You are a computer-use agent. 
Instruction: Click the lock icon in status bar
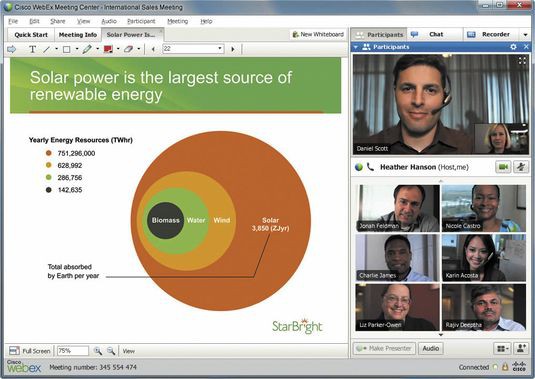click(505, 367)
